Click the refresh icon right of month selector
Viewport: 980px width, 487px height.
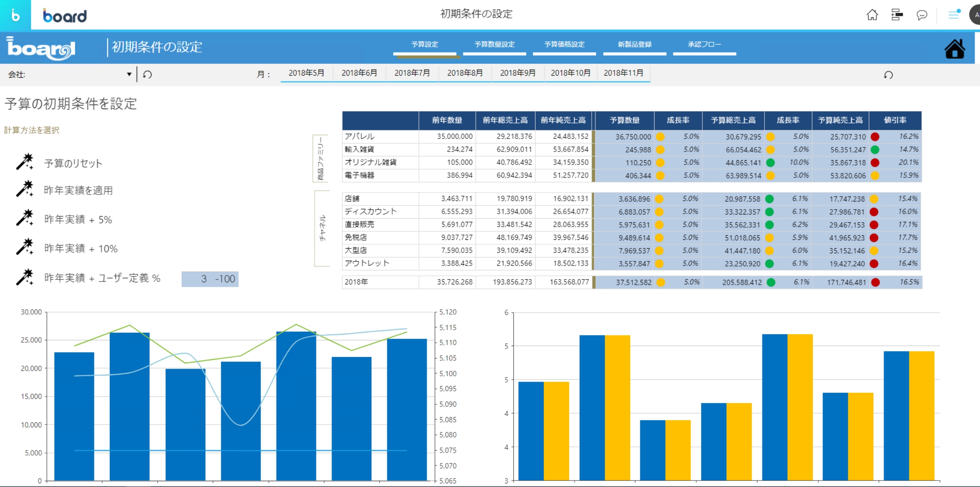[x=888, y=75]
